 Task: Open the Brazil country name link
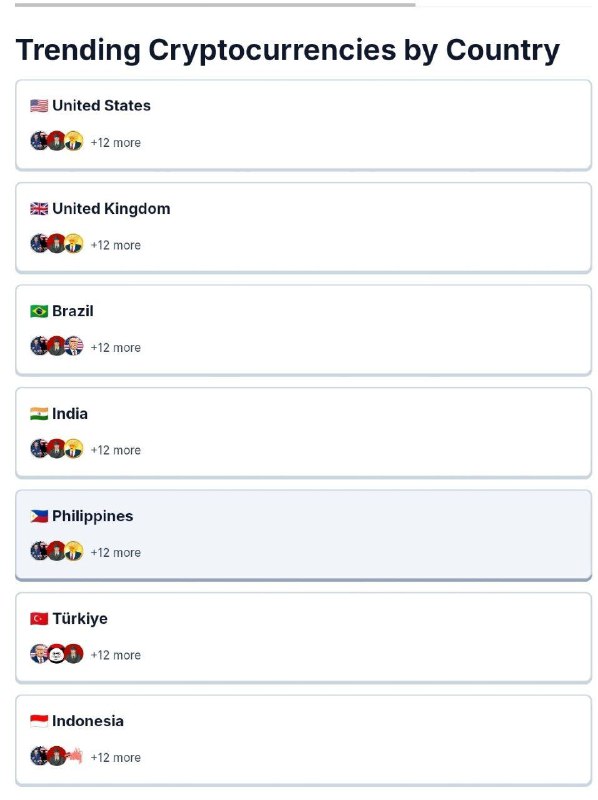click(x=72, y=311)
